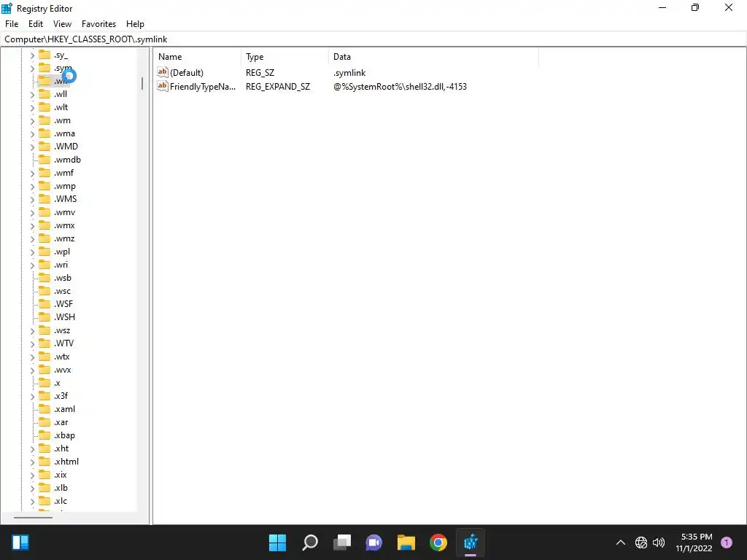747x560 pixels.
Task: Click the .wsb key folder icon
Action: click(44, 278)
